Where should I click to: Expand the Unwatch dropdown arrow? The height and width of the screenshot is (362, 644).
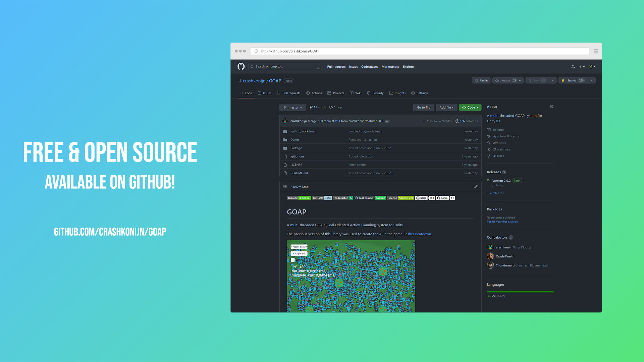[x=520, y=80]
